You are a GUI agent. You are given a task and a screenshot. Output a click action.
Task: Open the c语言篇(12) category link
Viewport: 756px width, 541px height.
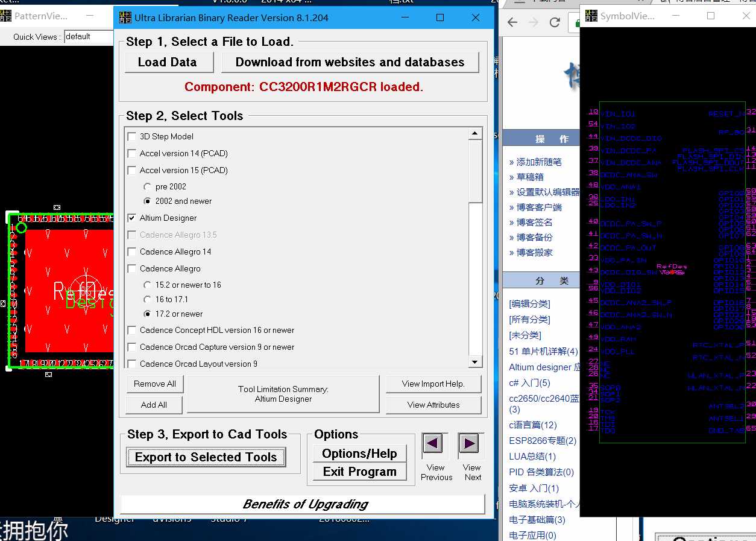click(x=533, y=425)
